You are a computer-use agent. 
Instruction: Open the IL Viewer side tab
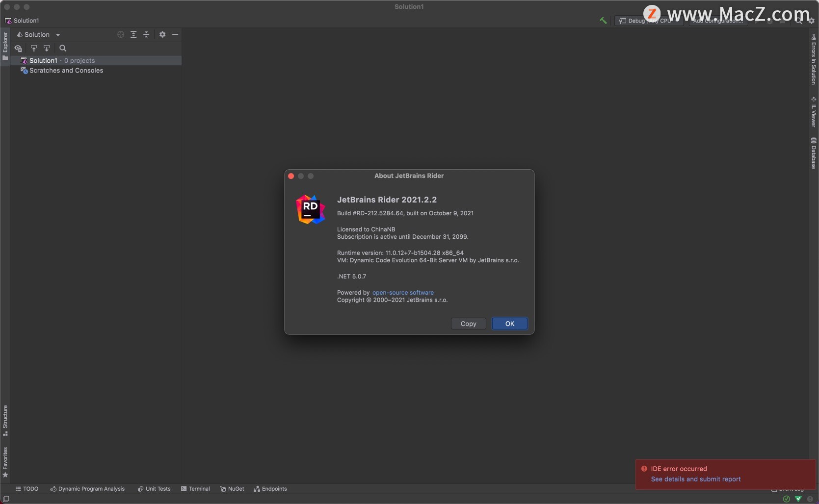point(814,112)
